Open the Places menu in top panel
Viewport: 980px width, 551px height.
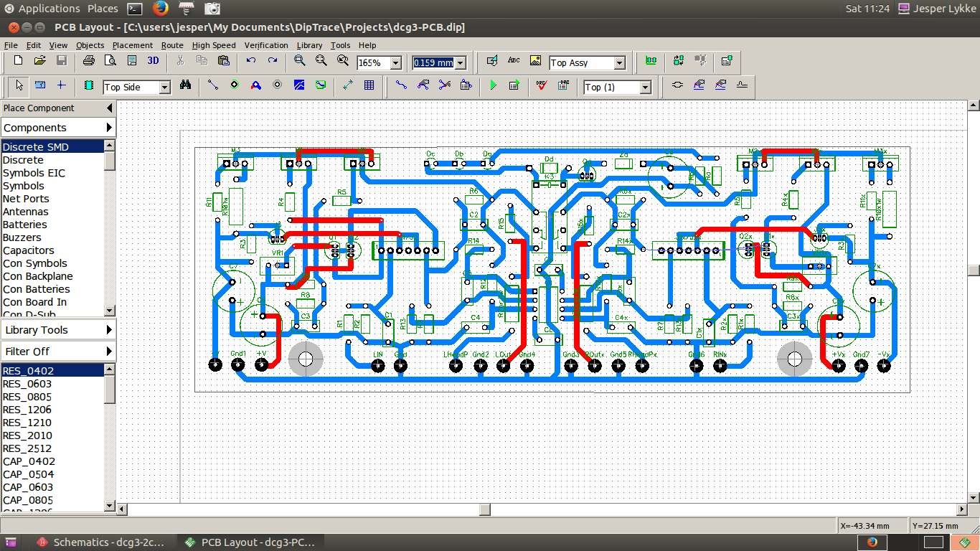point(103,9)
